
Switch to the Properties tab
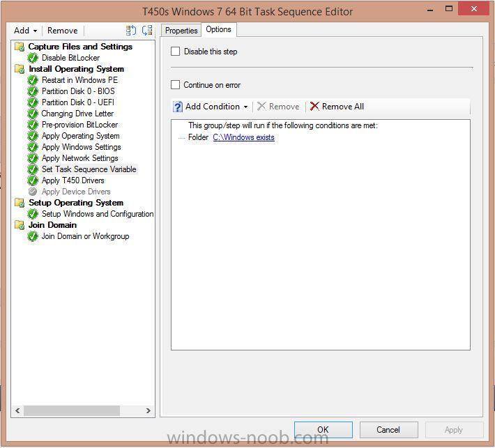tap(181, 31)
